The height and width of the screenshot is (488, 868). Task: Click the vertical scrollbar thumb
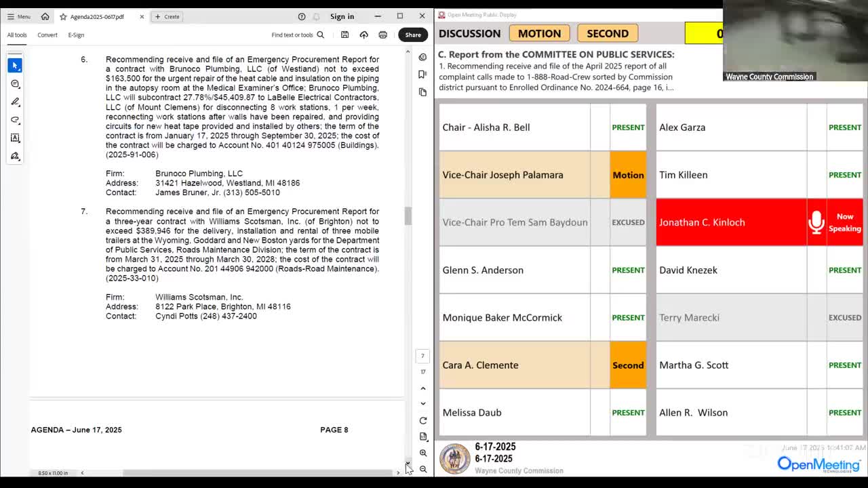(408, 216)
